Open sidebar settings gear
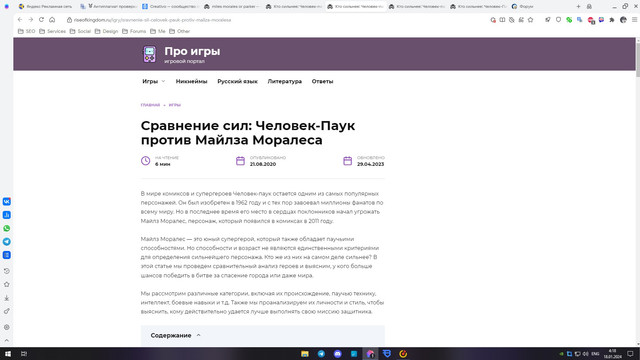640x360 pixels. (x=7, y=327)
